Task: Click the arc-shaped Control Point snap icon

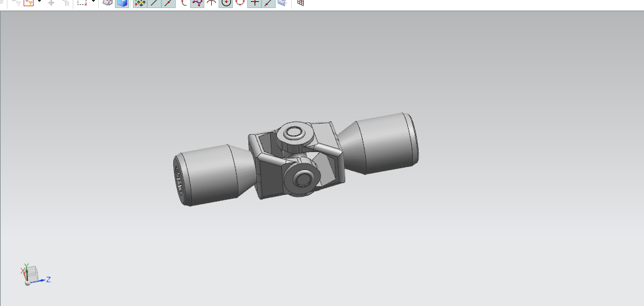Action: 184,2
